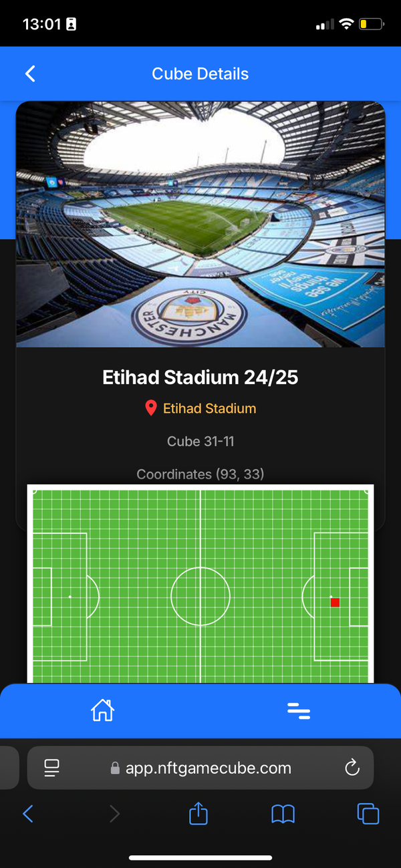Tap Safari's forward chevron

point(114,813)
